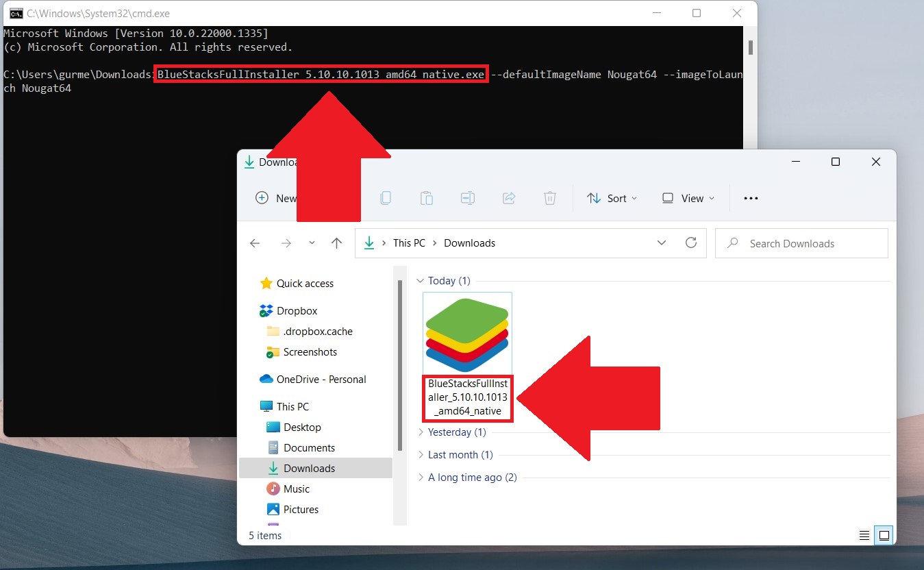Collapse the Today group

click(x=419, y=281)
